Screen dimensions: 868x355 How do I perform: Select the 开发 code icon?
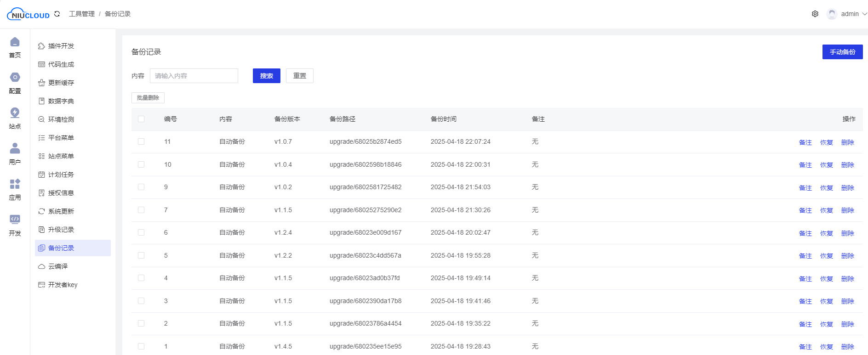[15, 220]
